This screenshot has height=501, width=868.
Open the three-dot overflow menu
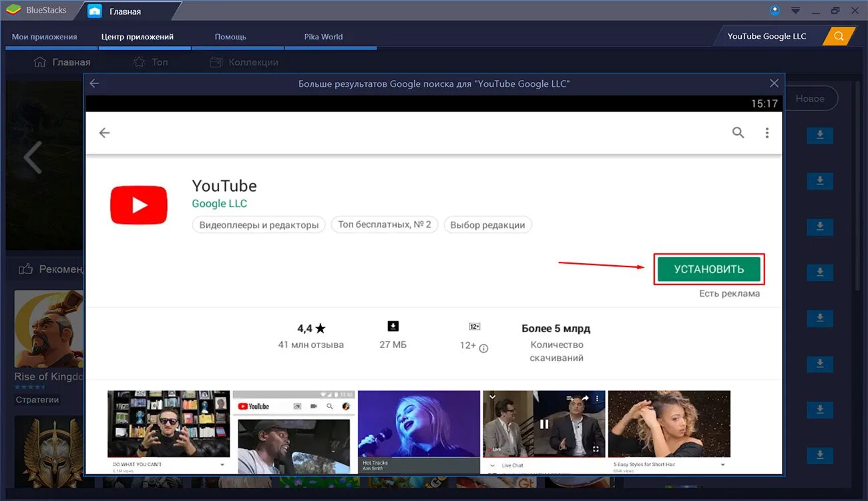pos(767,133)
